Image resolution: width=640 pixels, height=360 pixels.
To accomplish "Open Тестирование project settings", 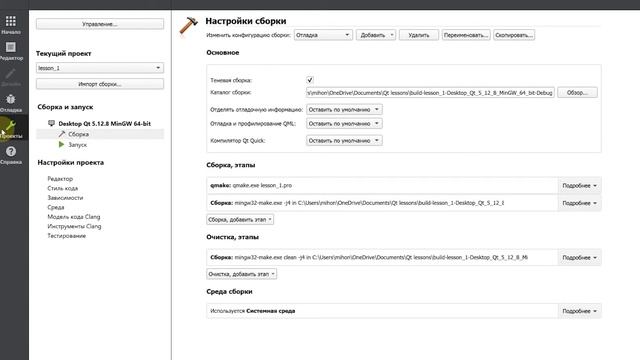I will click(67, 236).
